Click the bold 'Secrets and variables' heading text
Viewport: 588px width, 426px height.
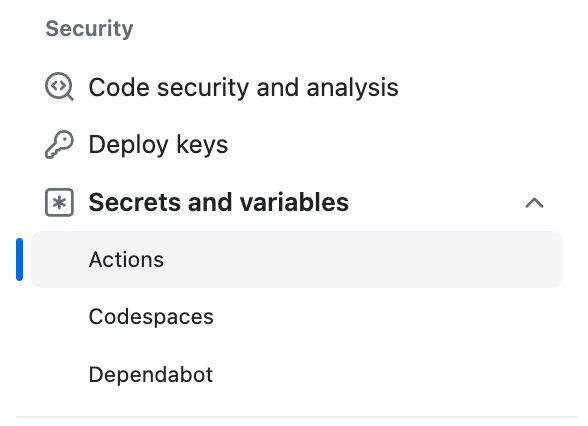pos(219,202)
